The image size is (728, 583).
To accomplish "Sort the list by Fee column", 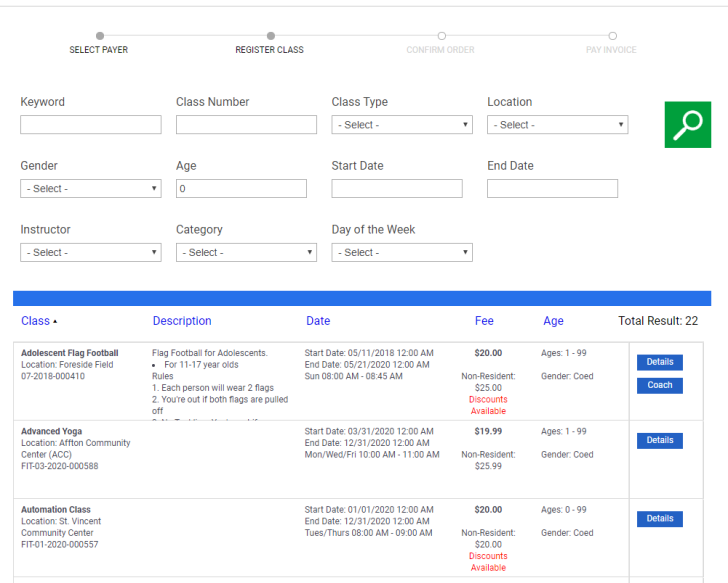I will [484, 321].
